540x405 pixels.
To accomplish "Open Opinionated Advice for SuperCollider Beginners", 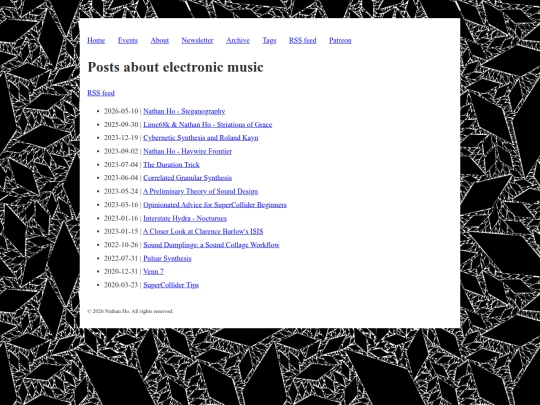I will [x=215, y=205].
